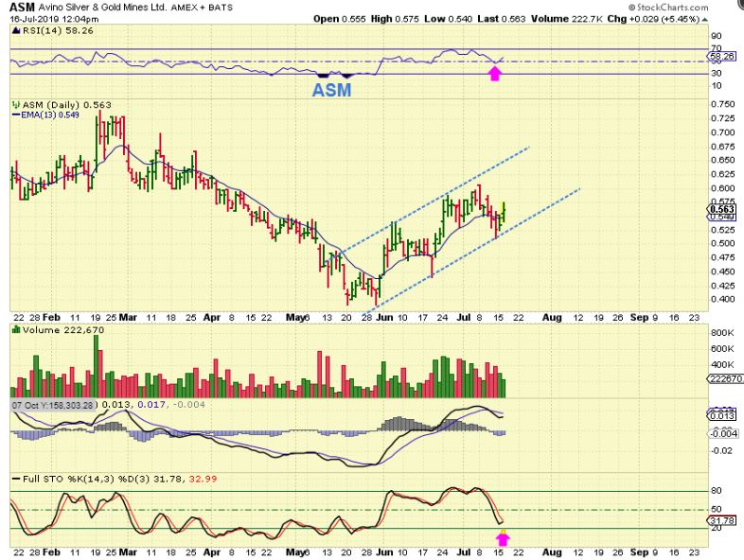Click the 'Chg +0.029 (+5.45%)' value
Screen dimensions: 744x560
point(653,19)
